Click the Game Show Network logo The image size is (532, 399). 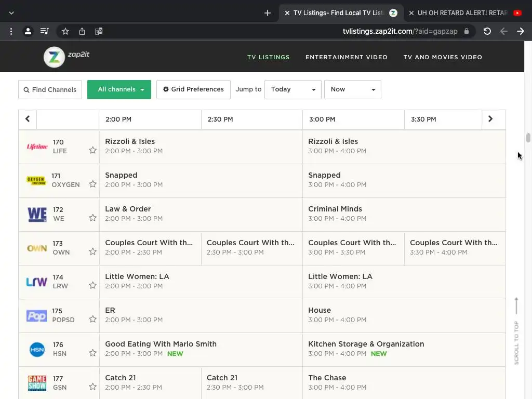(37, 383)
